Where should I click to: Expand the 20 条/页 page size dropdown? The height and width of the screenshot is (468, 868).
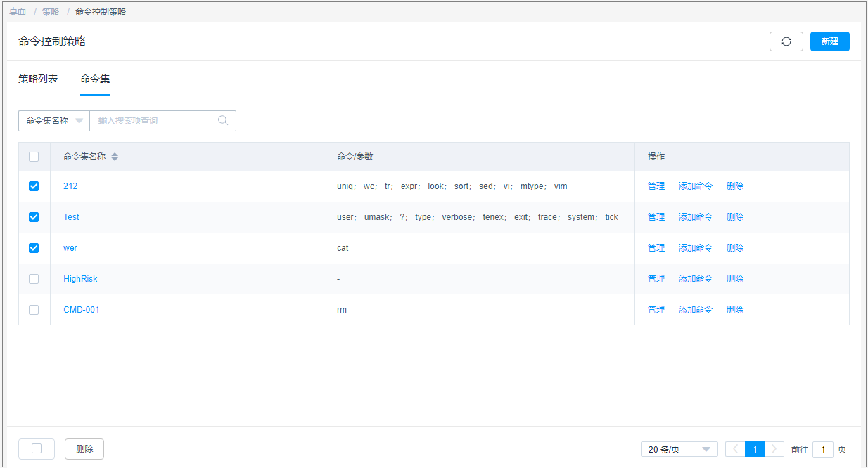(x=679, y=449)
